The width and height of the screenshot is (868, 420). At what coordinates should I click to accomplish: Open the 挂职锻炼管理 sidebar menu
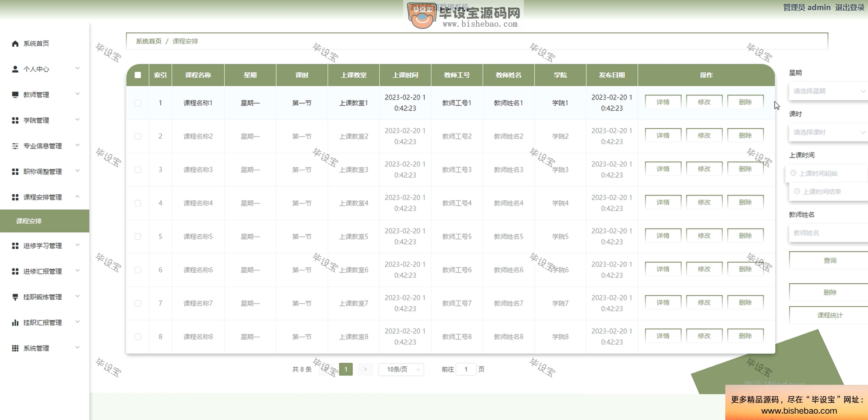click(x=44, y=297)
